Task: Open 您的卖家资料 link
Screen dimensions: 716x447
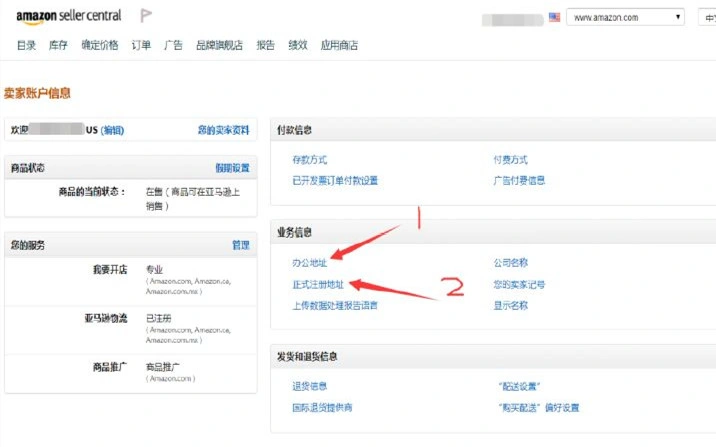Action: coord(224,130)
